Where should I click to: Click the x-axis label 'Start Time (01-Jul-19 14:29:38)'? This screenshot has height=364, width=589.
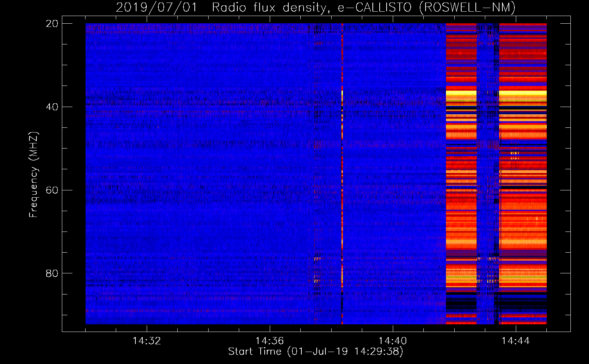(x=316, y=352)
